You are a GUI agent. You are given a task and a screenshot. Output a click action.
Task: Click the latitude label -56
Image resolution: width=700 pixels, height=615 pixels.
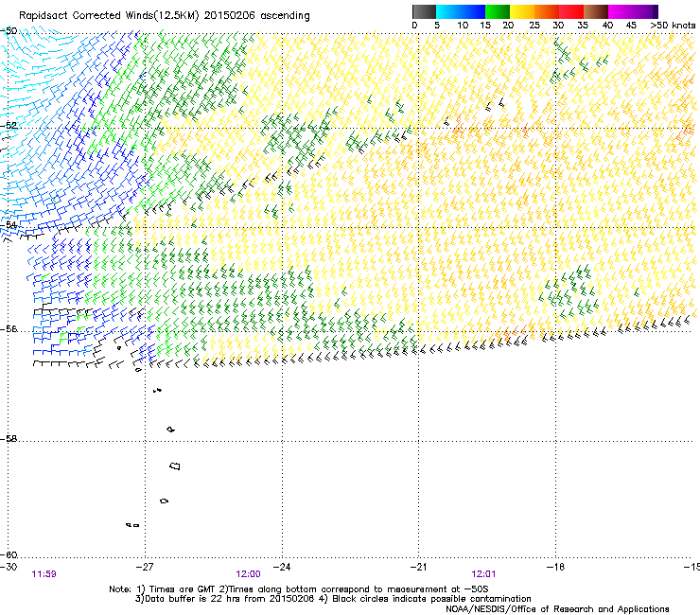[9, 328]
